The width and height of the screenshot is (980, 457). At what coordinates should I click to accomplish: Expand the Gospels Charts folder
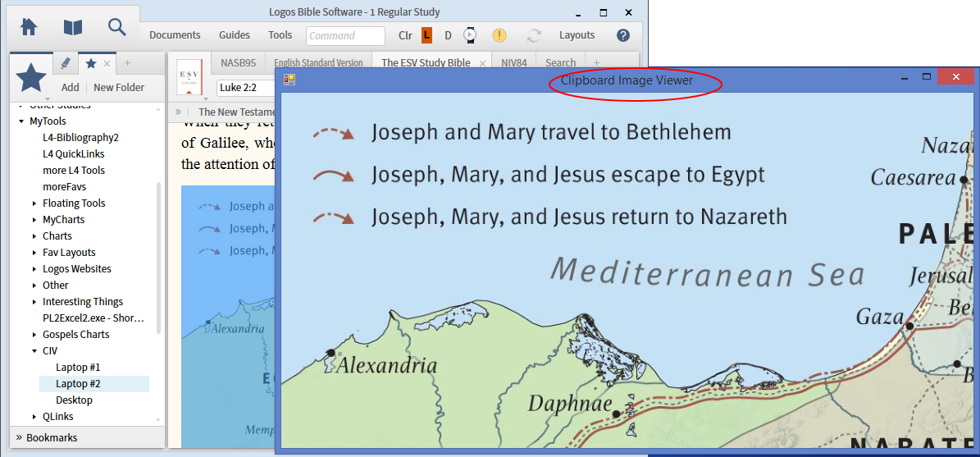tap(34, 335)
